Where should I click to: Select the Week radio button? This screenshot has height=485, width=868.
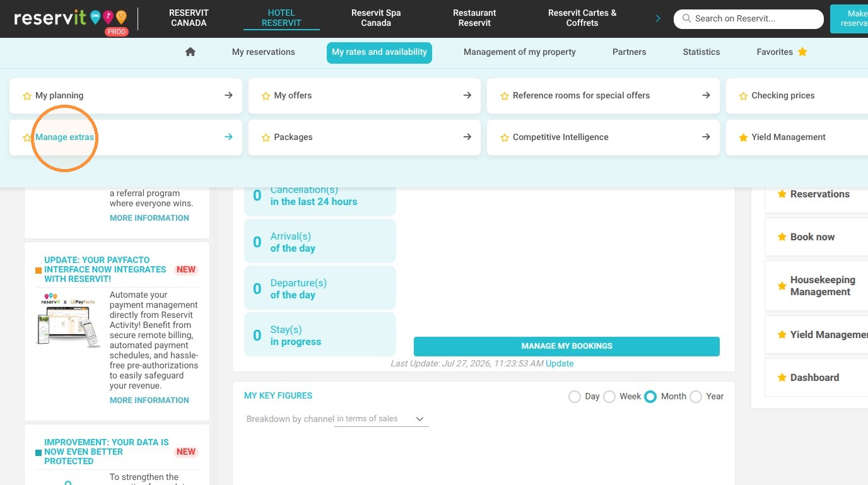tap(609, 397)
